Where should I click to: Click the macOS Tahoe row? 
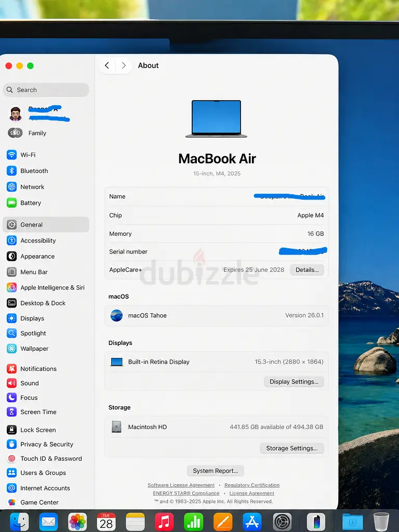(x=217, y=315)
